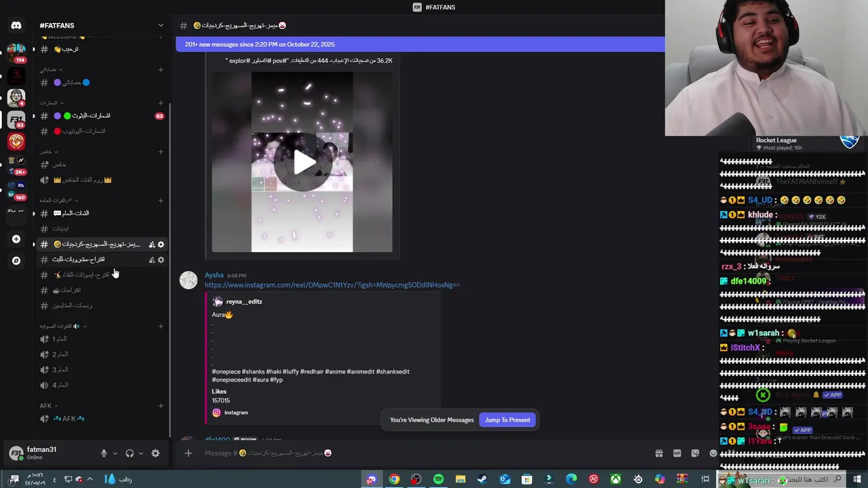Click the Instagram icon in embed footer

216,412
